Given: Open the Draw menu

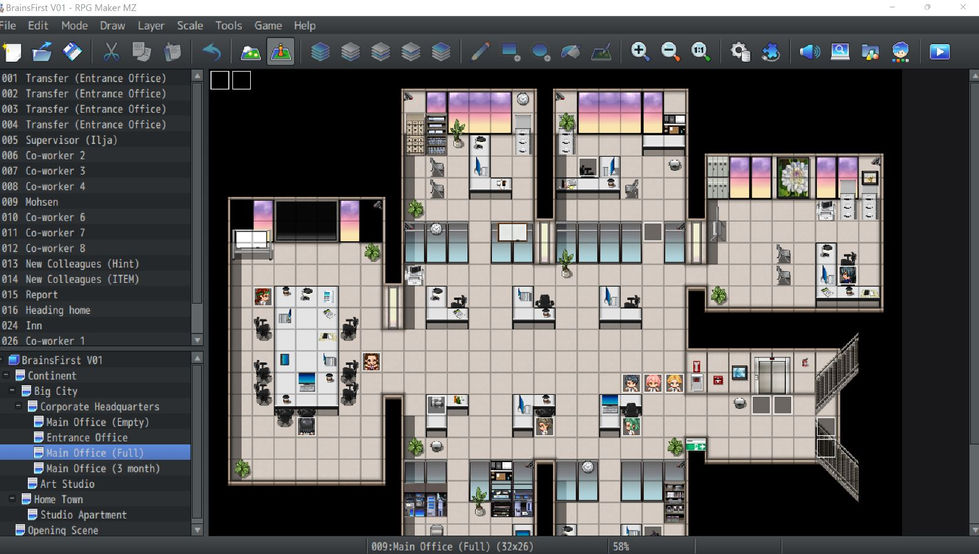Looking at the screenshot, I should point(112,26).
